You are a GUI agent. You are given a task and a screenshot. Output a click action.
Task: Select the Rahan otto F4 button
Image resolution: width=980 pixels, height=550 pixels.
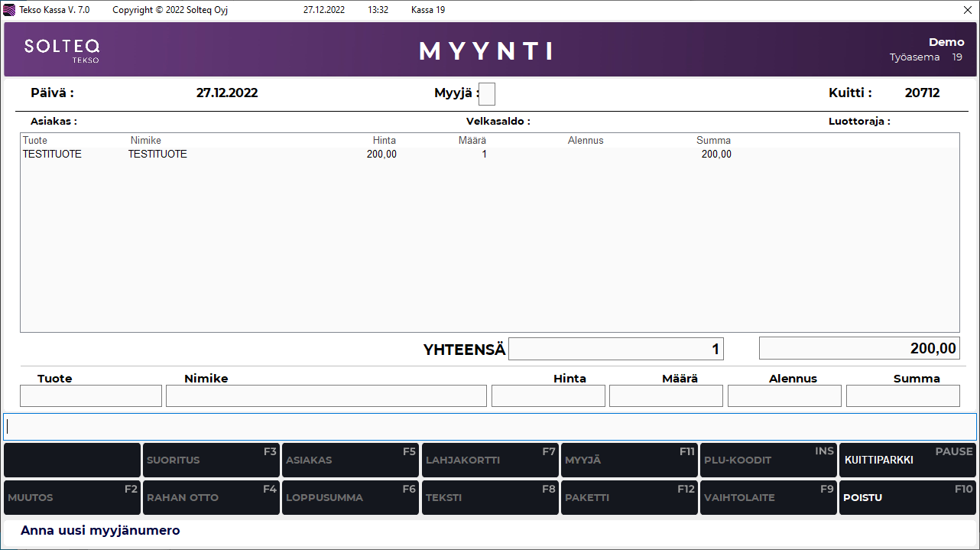coord(211,497)
